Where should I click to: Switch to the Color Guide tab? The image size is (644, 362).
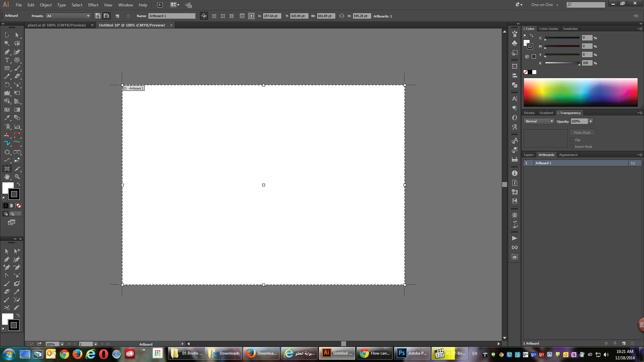[x=548, y=29]
